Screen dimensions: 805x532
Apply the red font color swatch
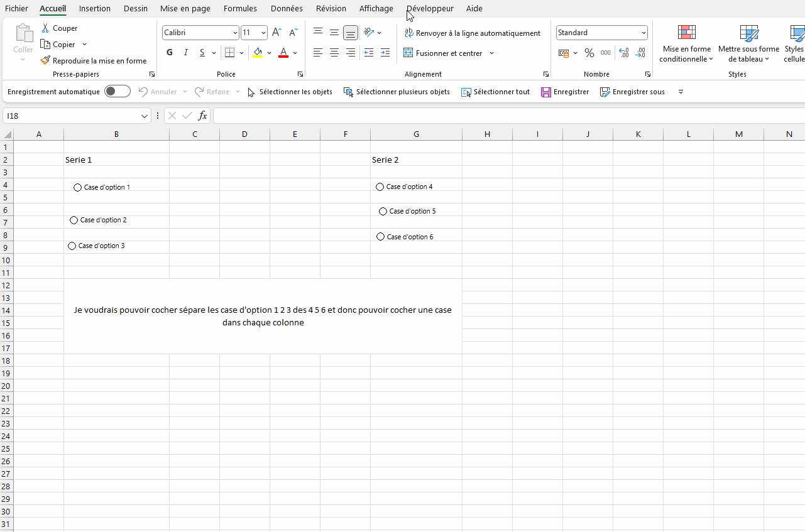coord(283,53)
